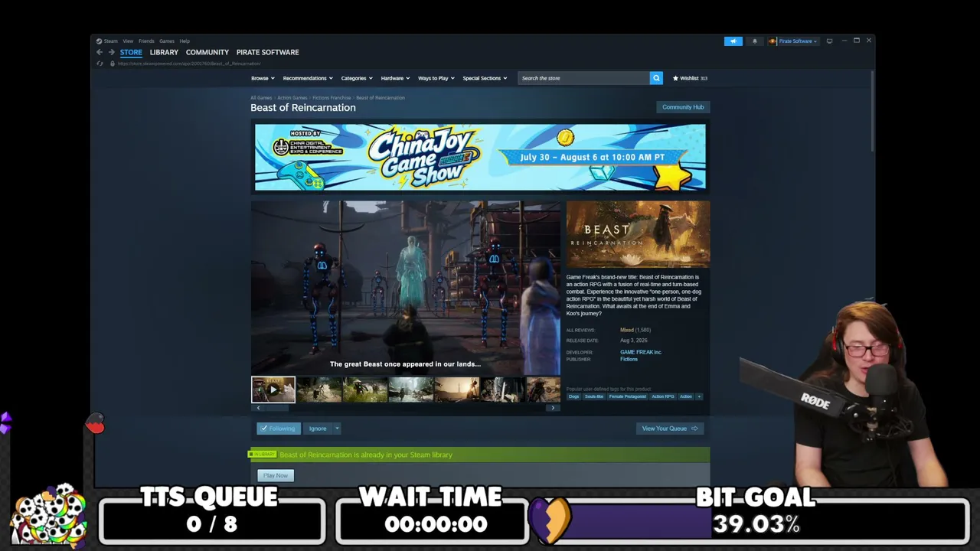Select the third media strip thumbnail

(x=365, y=390)
